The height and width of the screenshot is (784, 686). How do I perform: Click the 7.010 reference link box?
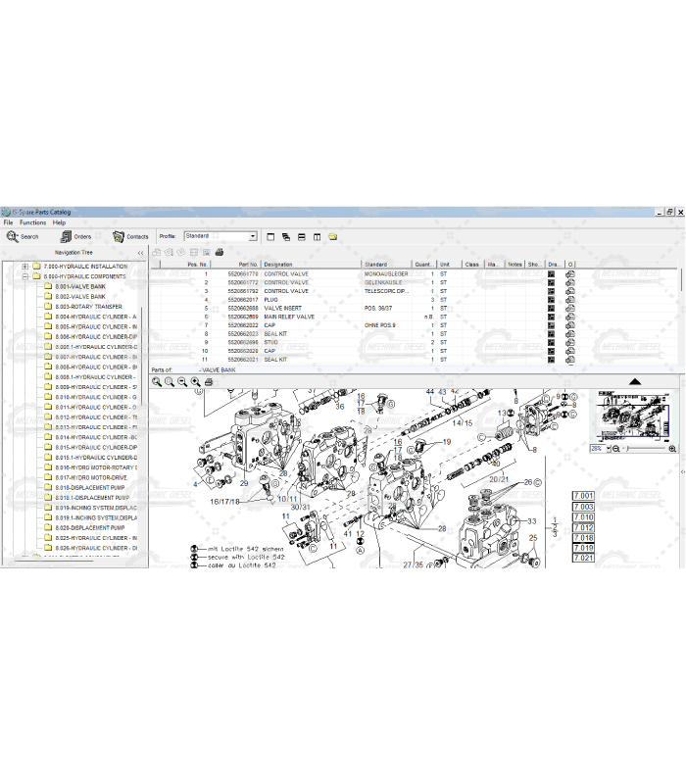pos(583,516)
